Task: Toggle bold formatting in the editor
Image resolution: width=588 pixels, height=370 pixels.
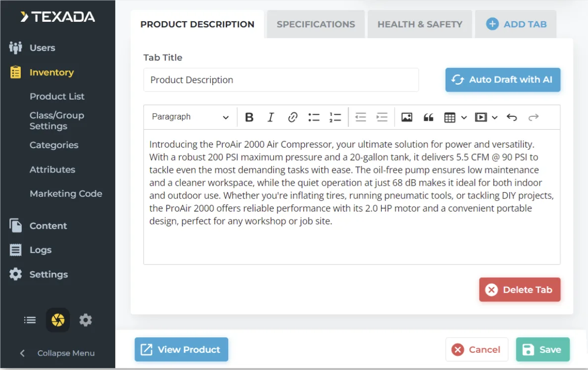Action: 249,117
